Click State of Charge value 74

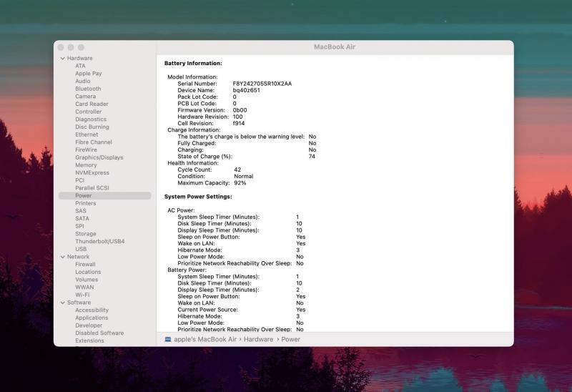(x=312, y=157)
